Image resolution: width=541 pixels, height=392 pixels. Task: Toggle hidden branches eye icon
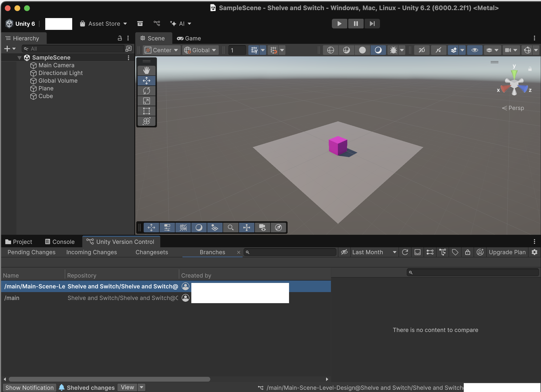[344, 252]
